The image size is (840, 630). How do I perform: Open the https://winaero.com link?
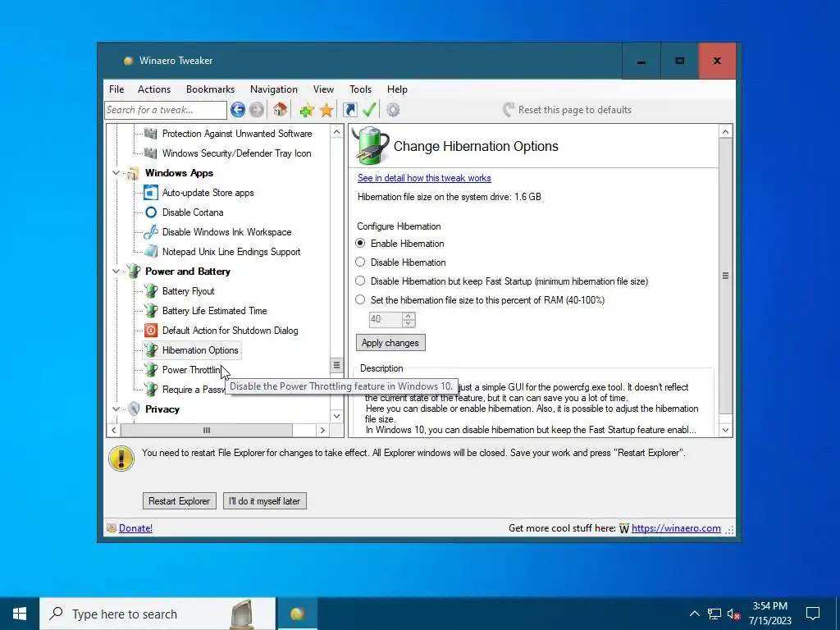point(676,528)
